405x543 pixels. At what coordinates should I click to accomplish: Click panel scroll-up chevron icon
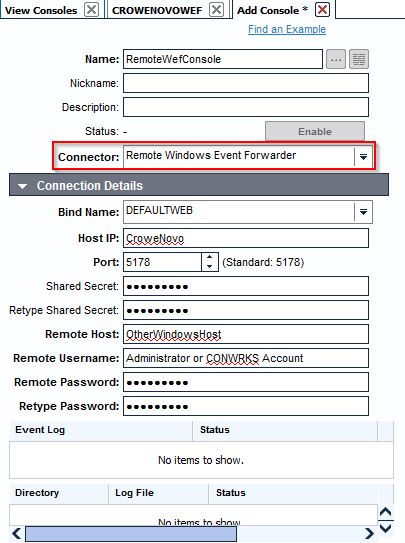(386, 512)
